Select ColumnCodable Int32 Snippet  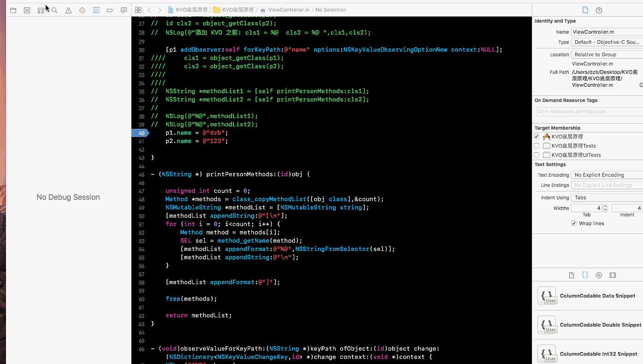tap(589, 354)
